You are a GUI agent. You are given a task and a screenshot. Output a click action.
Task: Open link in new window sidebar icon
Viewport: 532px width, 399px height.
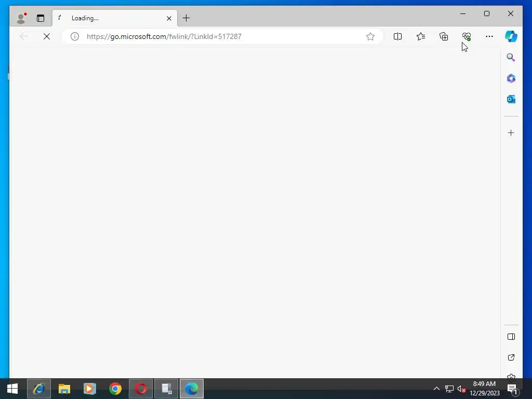tap(511, 357)
